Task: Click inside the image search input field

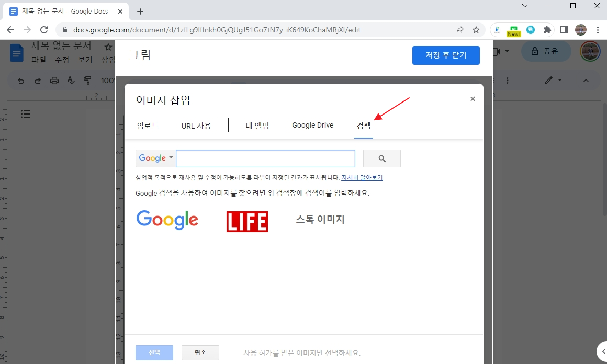Action: [265, 158]
